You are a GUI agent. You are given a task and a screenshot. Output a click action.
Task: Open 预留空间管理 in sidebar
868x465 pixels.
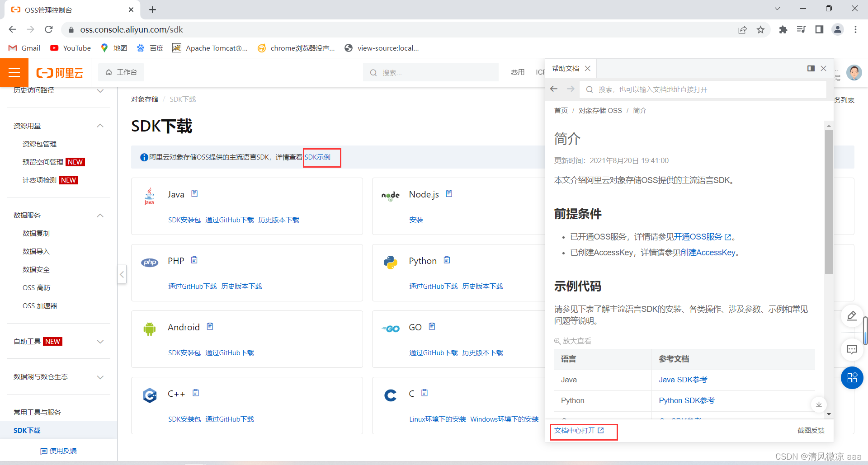[43, 162]
